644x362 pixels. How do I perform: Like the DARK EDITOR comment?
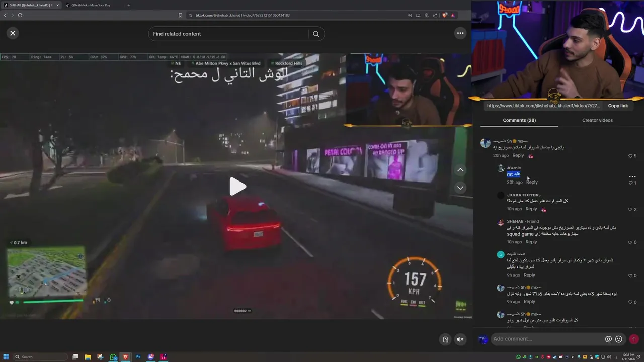(x=630, y=209)
